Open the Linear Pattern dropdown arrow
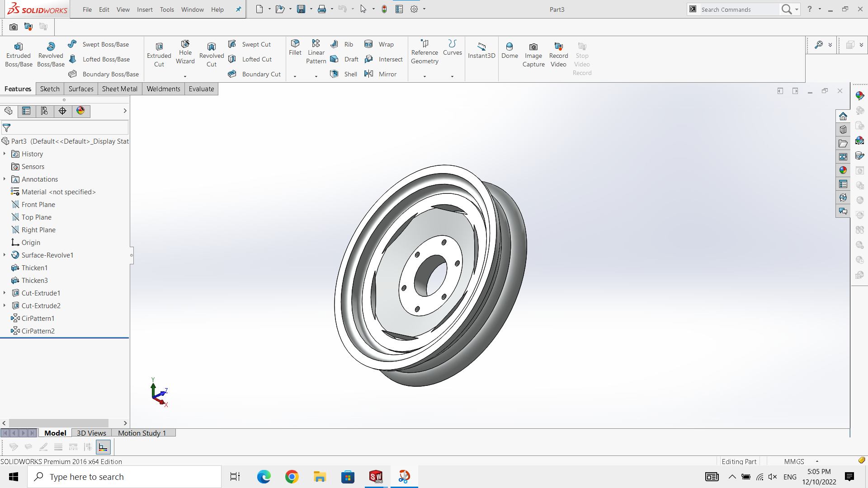Viewport: 868px width, 488px height. click(316, 76)
